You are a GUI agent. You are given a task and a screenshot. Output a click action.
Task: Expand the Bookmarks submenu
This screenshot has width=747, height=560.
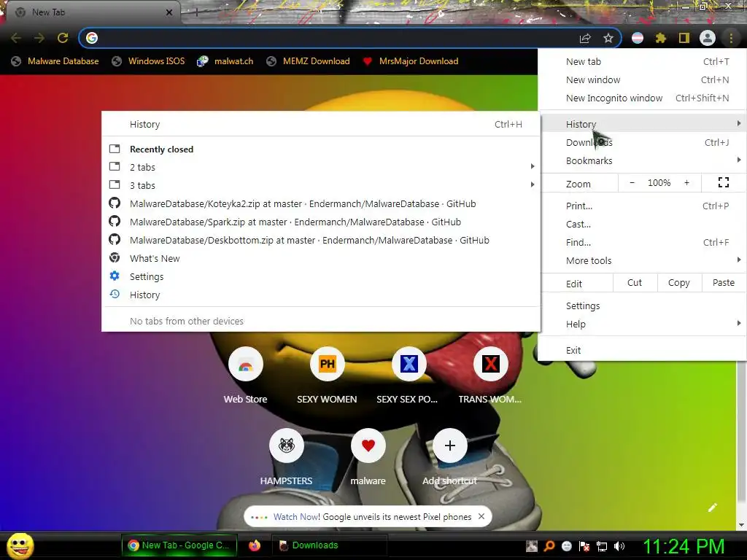coord(643,161)
